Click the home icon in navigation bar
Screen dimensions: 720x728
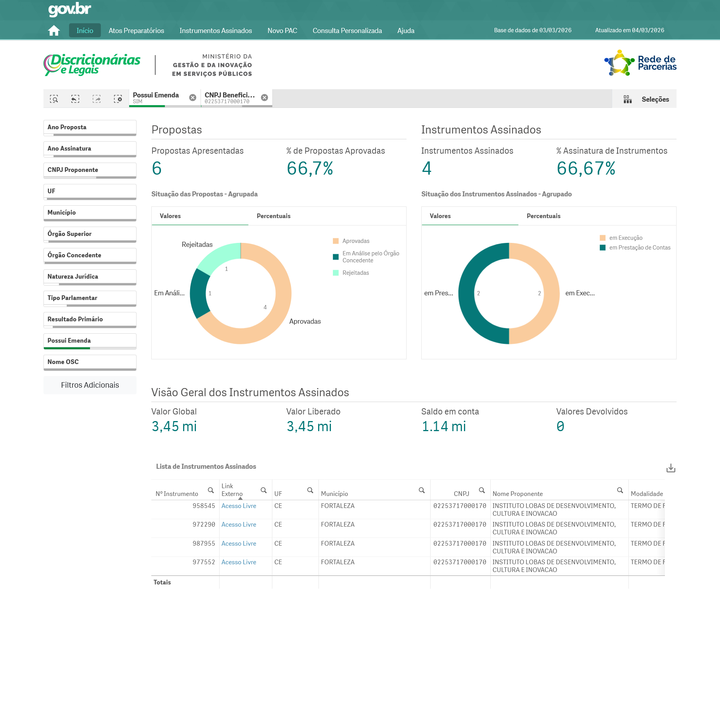[54, 31]
